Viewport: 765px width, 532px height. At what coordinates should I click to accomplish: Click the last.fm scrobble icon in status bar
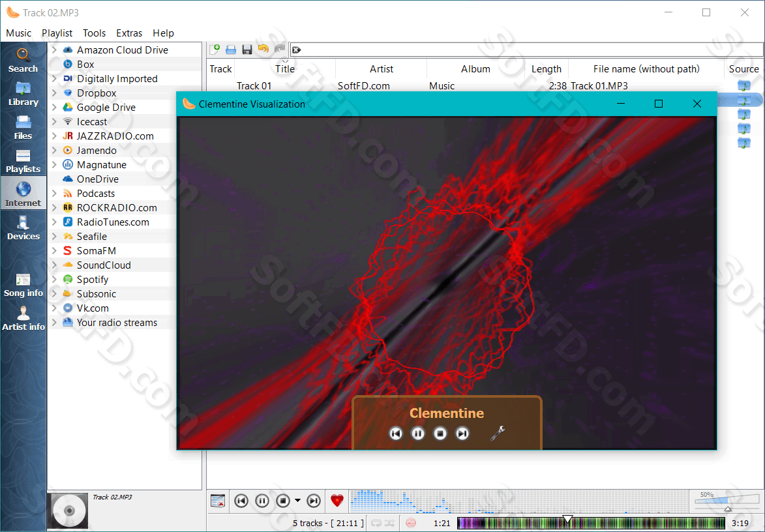pos(412,524)
